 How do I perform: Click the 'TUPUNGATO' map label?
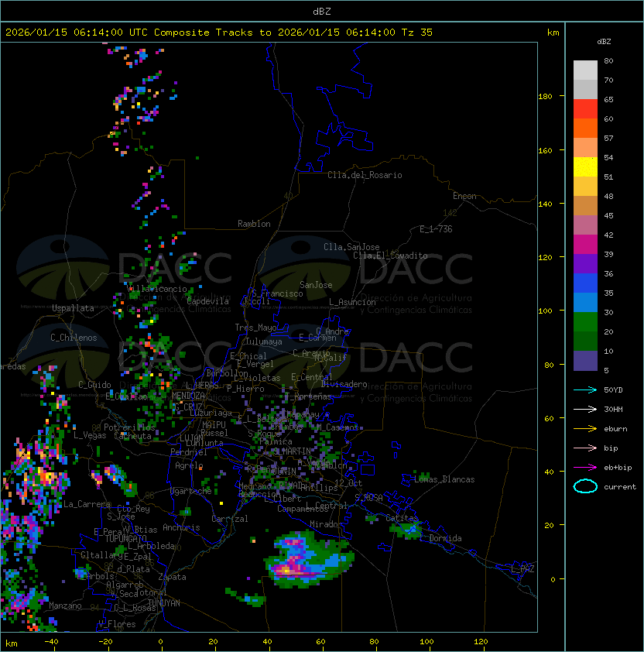point(125,538)
